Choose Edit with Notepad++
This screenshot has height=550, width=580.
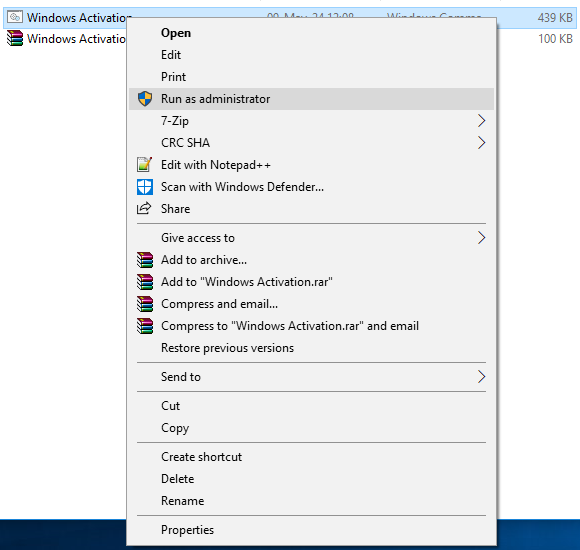(x=311, y=165)
